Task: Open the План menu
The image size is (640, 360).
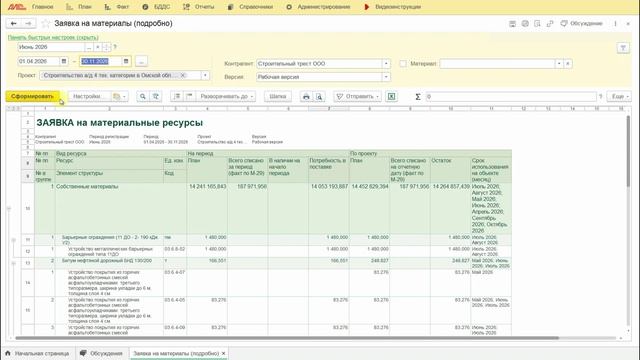Action: 79,7
